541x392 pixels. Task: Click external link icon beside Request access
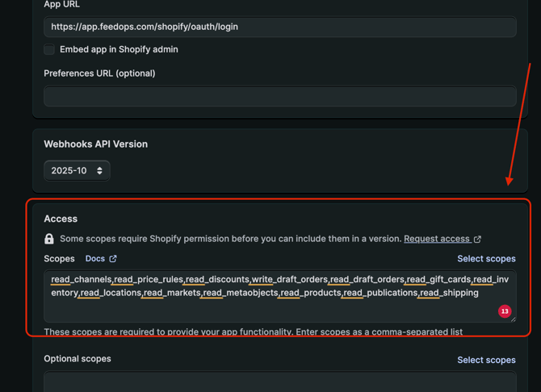pos(478,239)
